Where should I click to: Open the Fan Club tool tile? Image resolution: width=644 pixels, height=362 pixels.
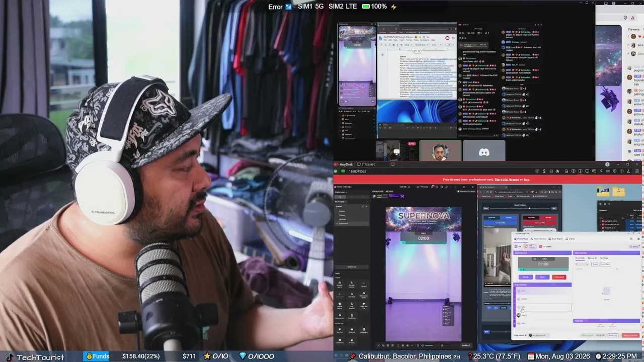click(x=340, y=331)
